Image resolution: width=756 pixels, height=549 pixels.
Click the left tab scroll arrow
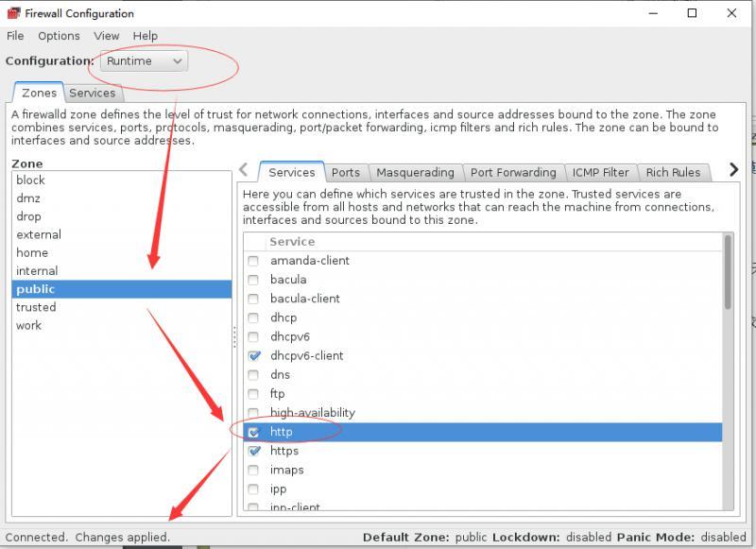pos(244,170)
